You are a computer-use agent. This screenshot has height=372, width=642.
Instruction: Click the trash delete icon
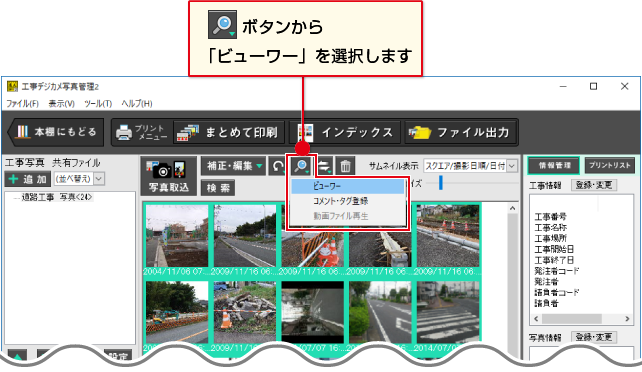[x=345, y=166]
